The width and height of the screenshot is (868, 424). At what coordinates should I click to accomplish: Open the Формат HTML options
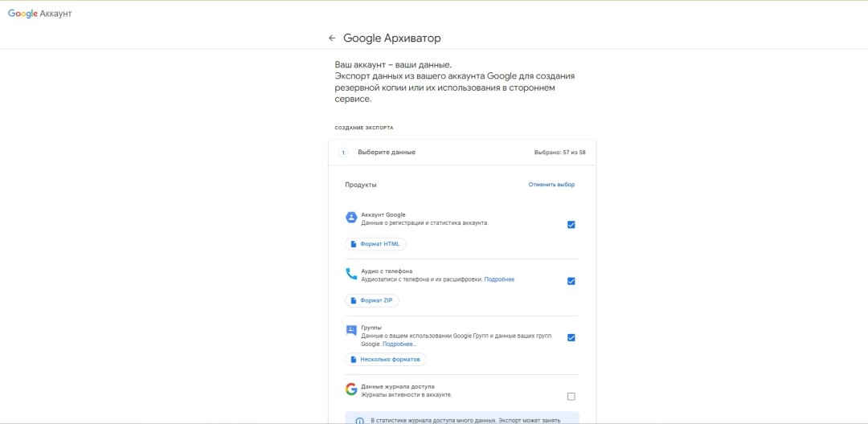pyautogui.click(x=375, y=244)
